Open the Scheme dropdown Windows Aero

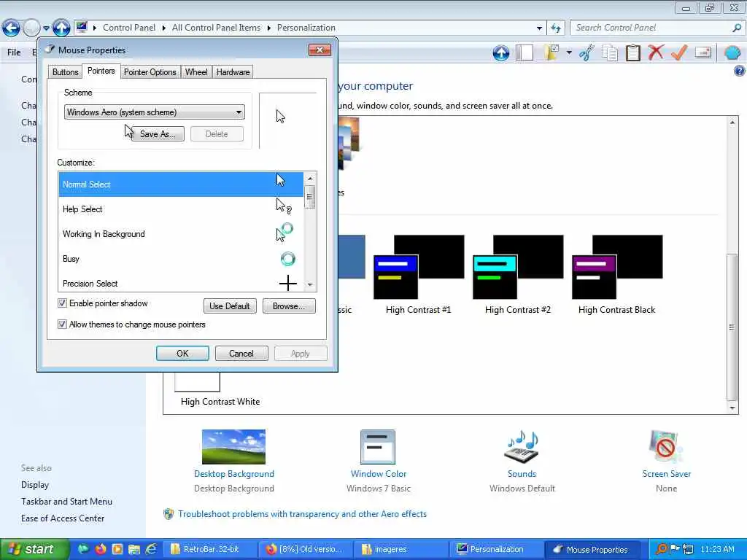pyautogui.click(x=155, y=112)
